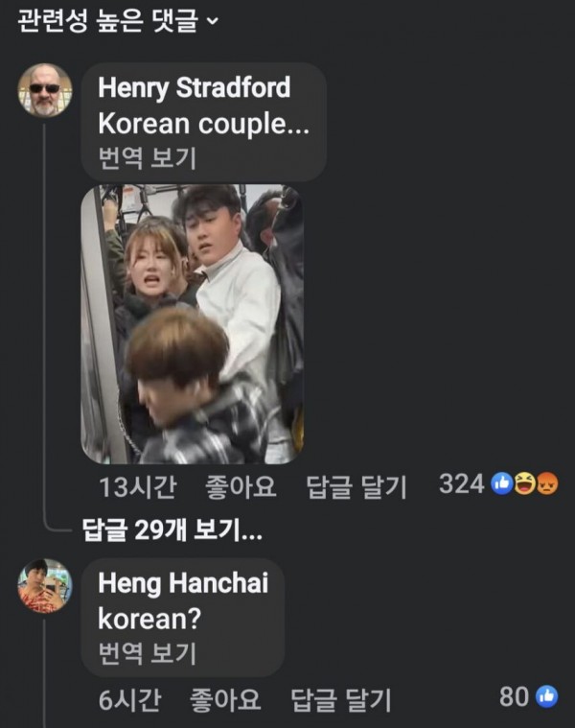Image resolution: width=575 pixels, height=728 pixels.
Task: Click the Henry Stradford name link
Action: [x=195, y=87]
